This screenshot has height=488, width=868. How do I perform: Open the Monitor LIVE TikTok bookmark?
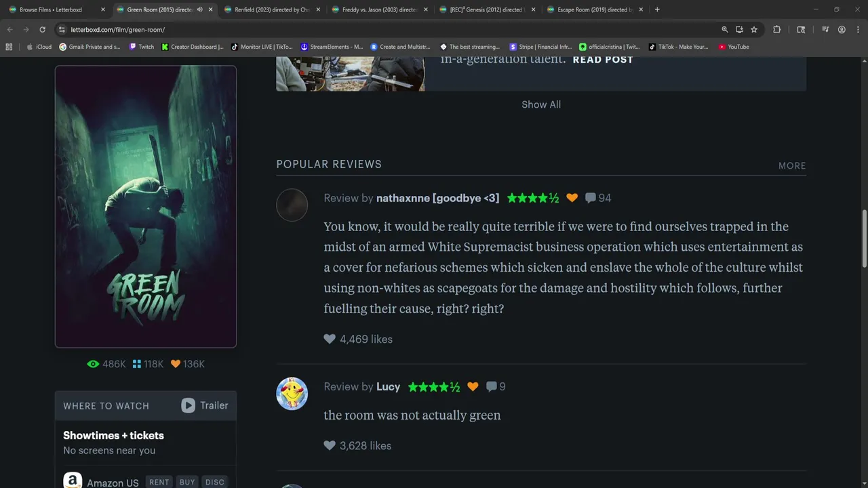pos(262,47)
